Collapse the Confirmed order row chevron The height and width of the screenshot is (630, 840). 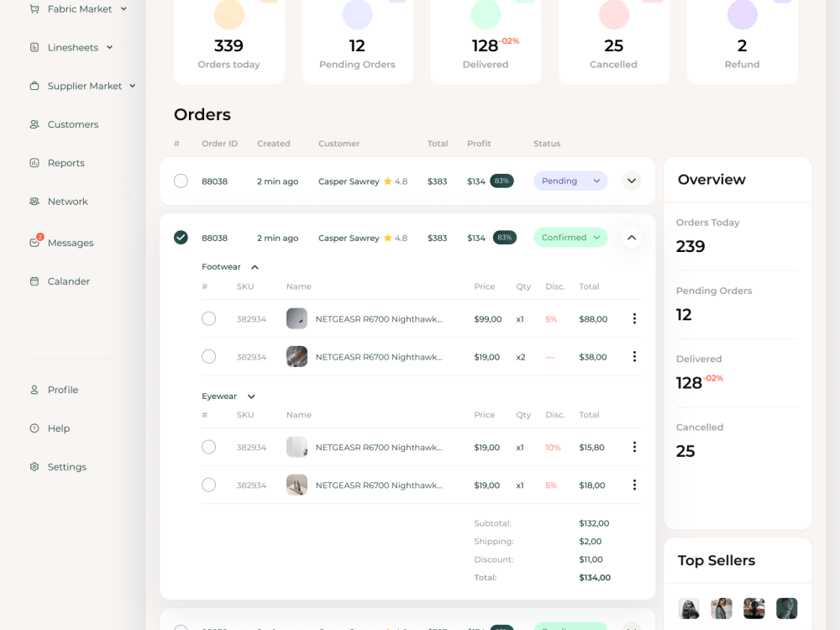click(x=632, y=238)
